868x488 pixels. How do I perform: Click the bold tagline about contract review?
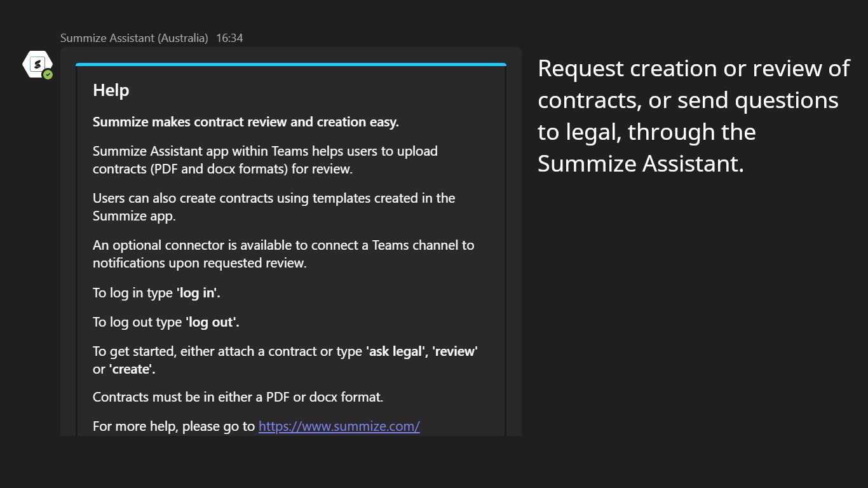point(246,122)
